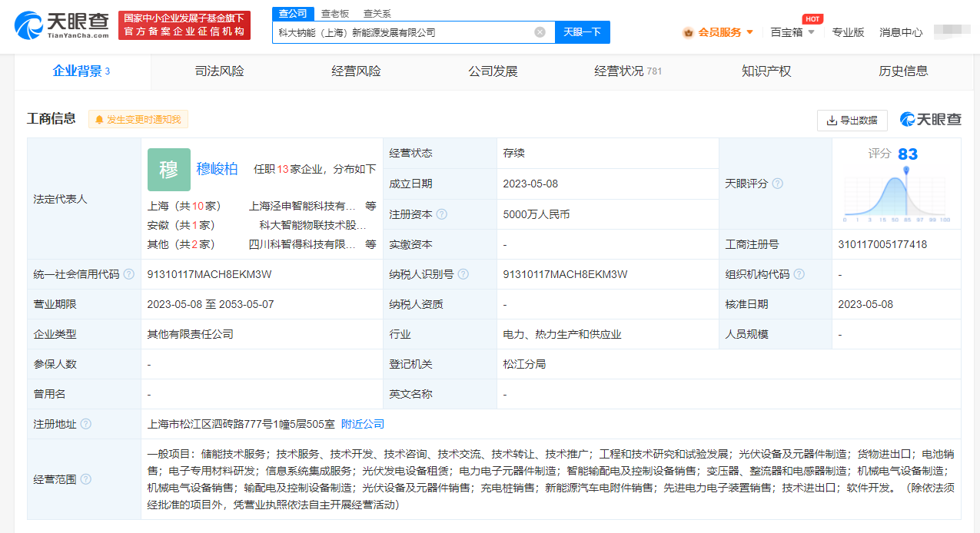
Task: Show the 经营范围 help tooltip icon
Action: [86, 479]
